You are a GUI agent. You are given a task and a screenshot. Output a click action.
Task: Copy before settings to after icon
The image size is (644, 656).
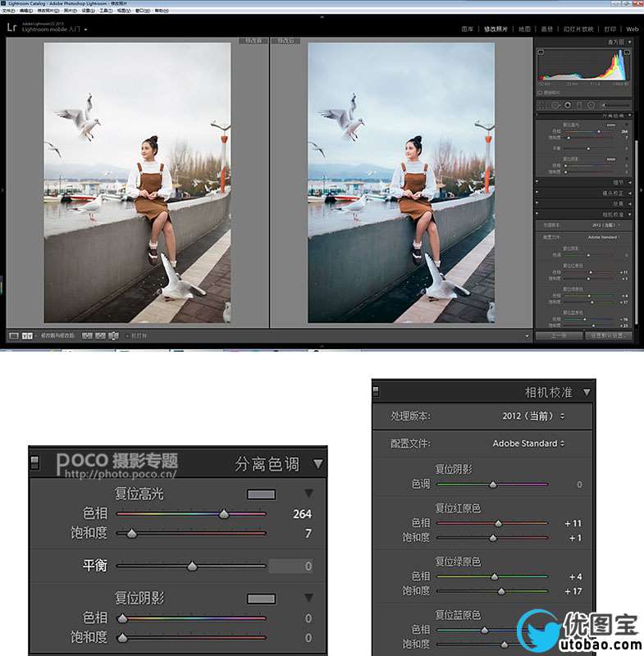87,335
